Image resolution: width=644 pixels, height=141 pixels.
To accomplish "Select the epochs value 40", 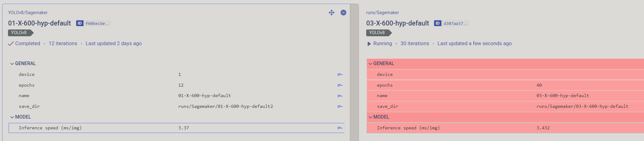I will [x=539, y=85].
